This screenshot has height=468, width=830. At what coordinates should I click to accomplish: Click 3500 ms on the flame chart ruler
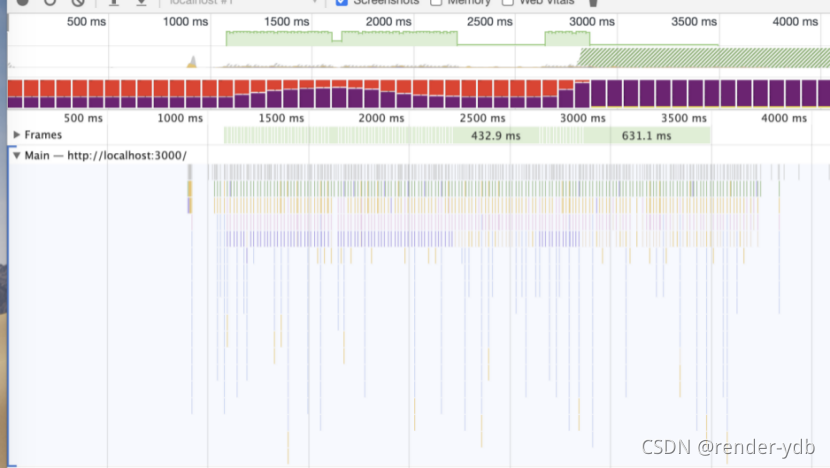[683, 118]
